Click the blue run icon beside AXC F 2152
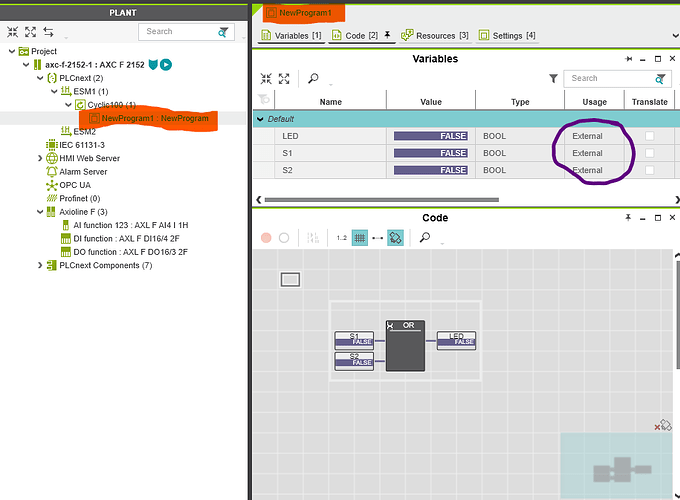Viewport: 680px width, 500px height. click(166, 65)
